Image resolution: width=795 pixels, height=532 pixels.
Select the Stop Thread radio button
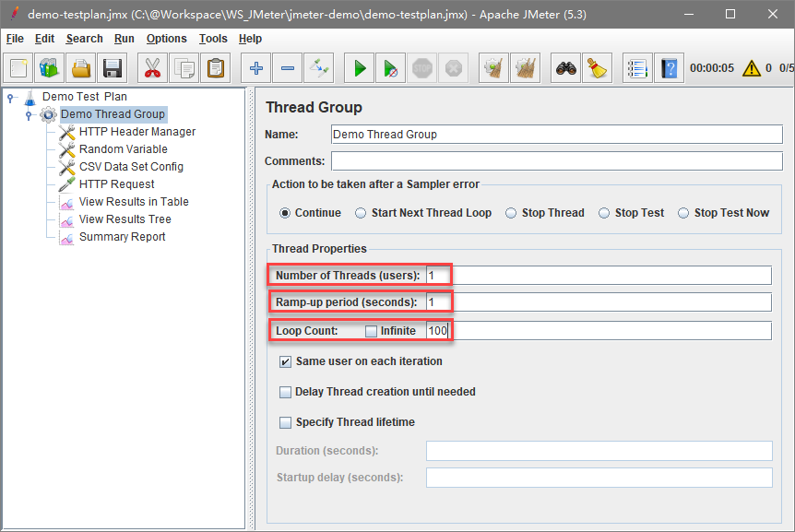[x=511, y=213]
